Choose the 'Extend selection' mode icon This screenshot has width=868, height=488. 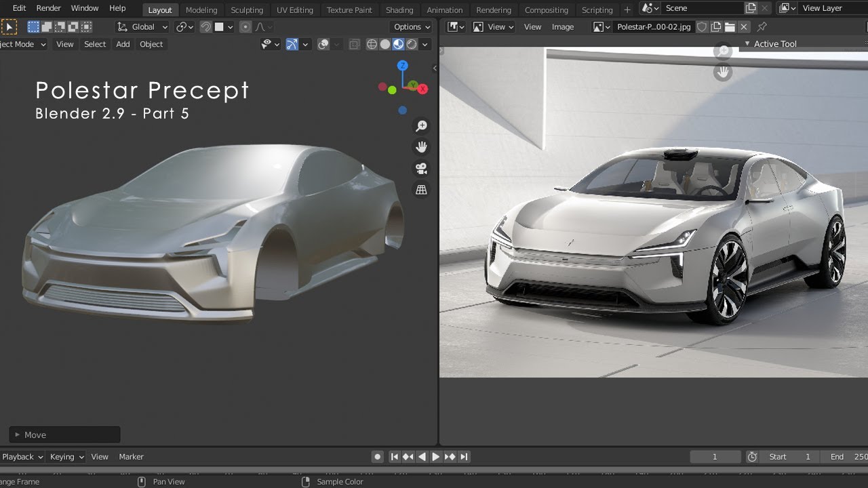(47, 27)
